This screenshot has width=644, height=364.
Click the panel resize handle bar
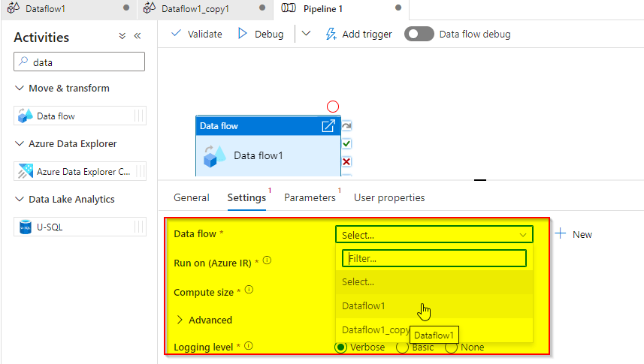[x=480, y=179]
